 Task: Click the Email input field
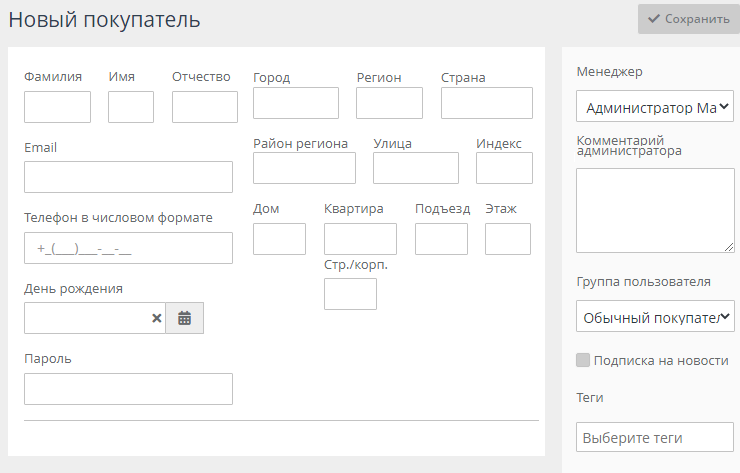pos(128,177)
